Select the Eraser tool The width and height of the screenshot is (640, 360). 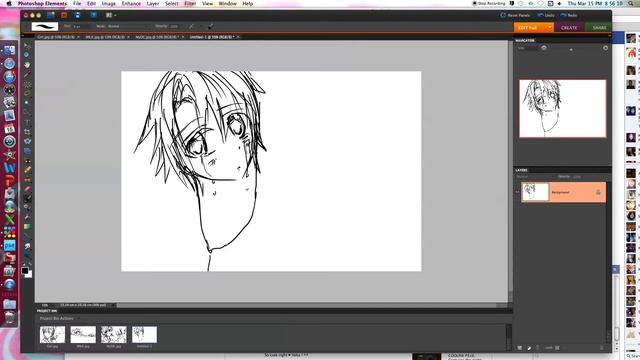[27, 189]
